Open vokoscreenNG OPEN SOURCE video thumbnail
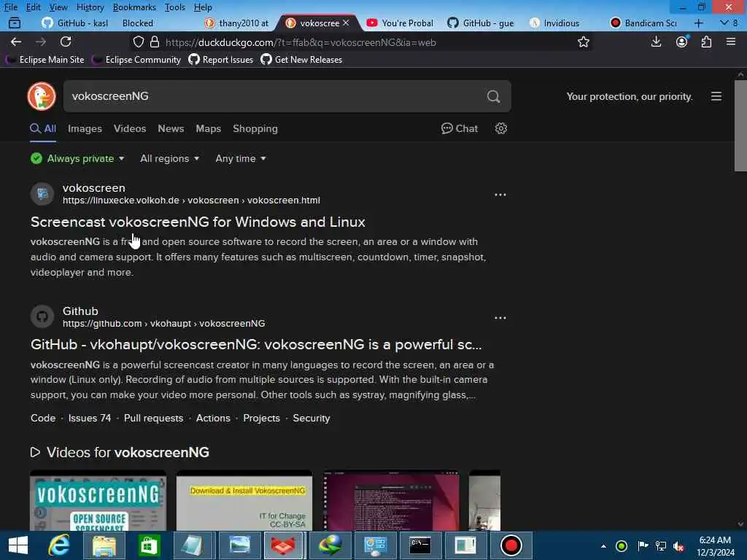This screenshot has width=747, height=560. [98, 500]
